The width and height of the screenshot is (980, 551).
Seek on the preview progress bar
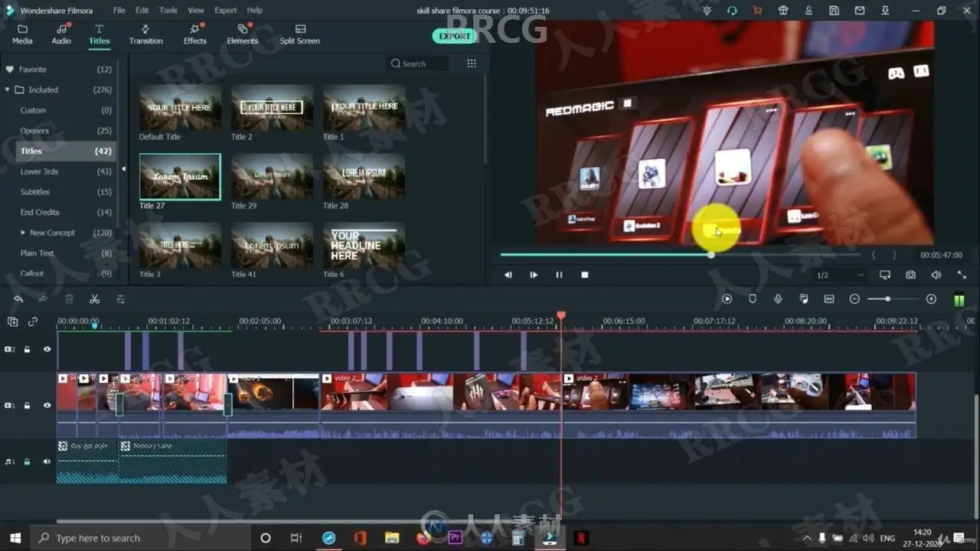[x=680, y=255]
